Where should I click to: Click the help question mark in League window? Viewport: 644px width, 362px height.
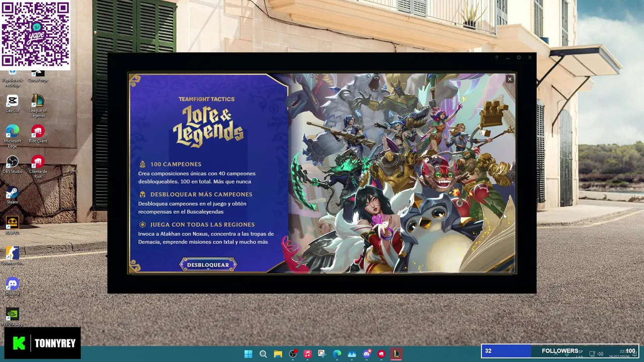(497, 58)
